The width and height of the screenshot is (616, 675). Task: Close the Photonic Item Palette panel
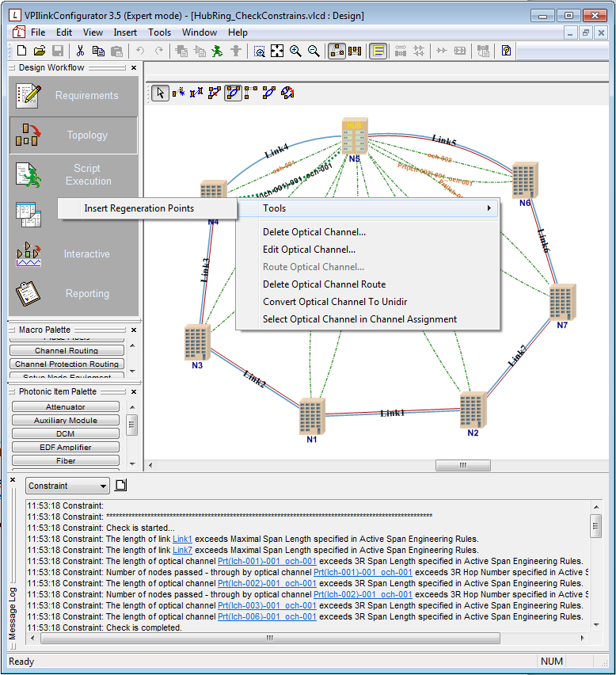click(134, 391)
